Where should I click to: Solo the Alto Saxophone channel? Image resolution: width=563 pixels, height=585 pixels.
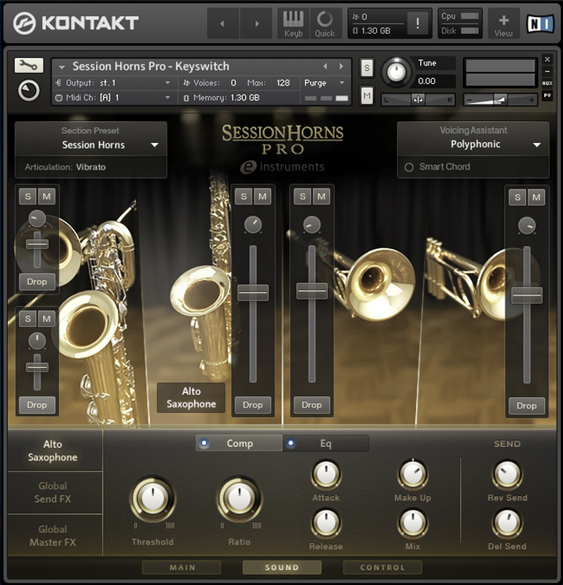point(244,197)
